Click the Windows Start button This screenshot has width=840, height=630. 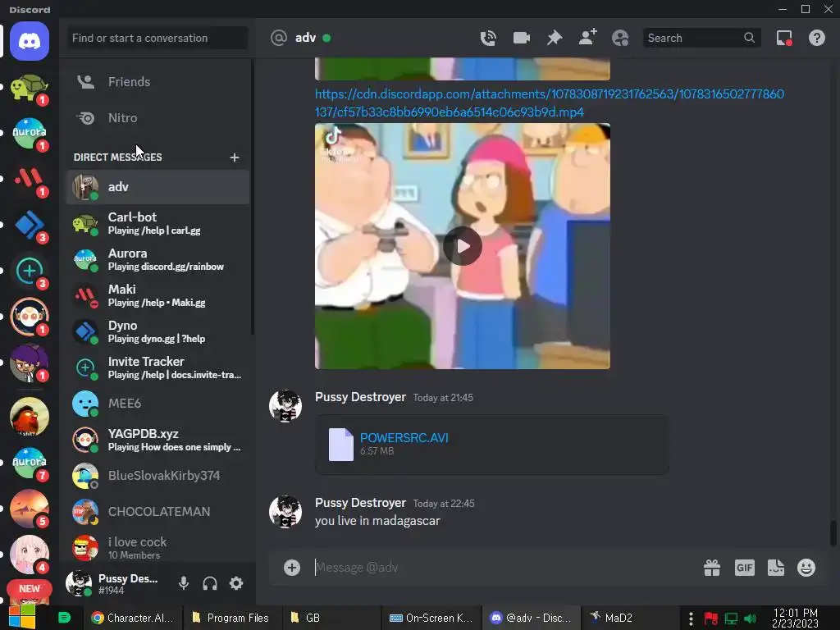(x=21, y=617)
